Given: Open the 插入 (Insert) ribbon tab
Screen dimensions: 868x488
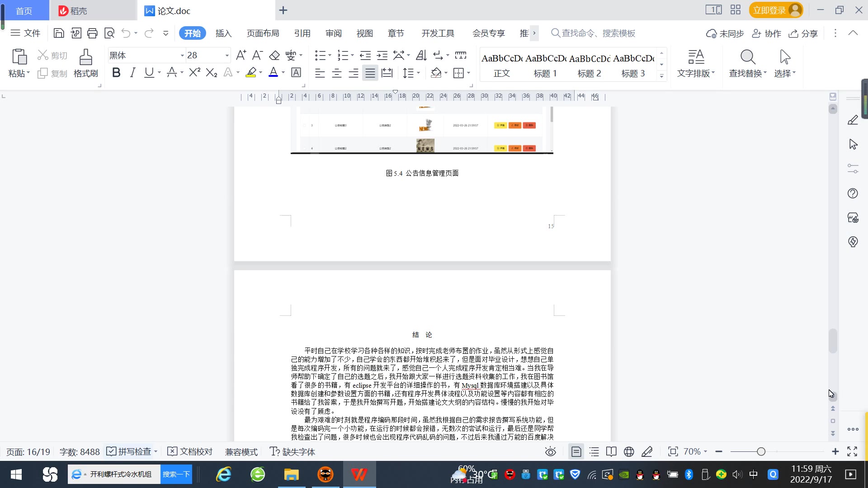Looking at the screenshot, I should click(x=223, y=33).
